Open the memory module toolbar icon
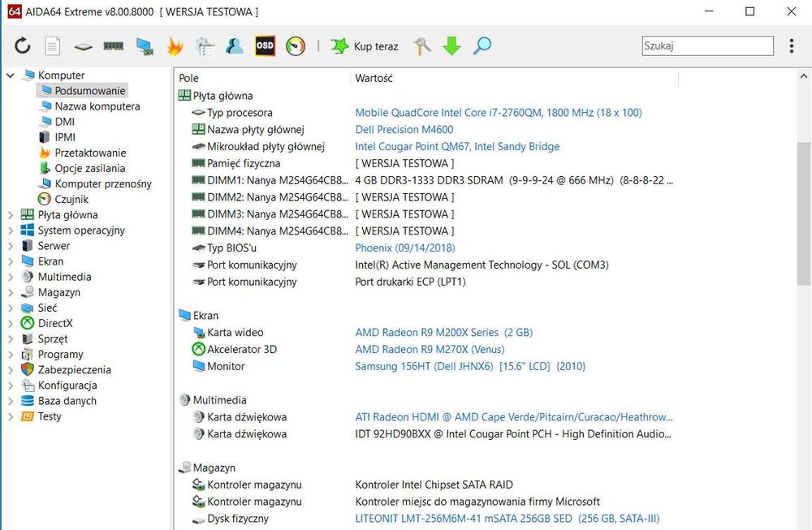The height and width of the screenshot is (530, 812). click(x=114, y=46)
